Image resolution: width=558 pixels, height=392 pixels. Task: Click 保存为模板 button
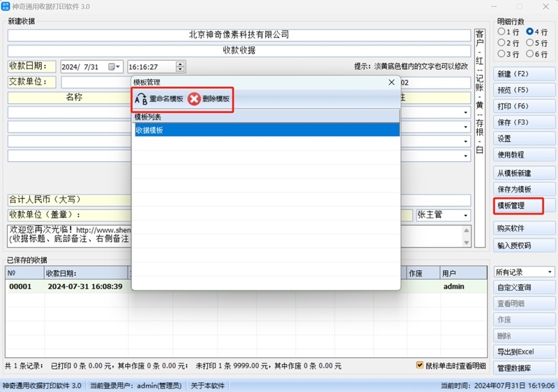[x=525, y=189]
